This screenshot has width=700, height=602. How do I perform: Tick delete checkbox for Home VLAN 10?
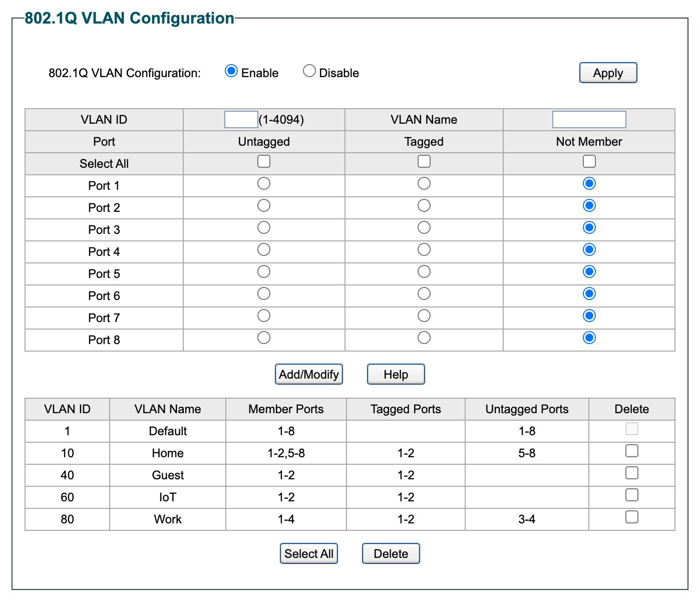click(632, 451)
